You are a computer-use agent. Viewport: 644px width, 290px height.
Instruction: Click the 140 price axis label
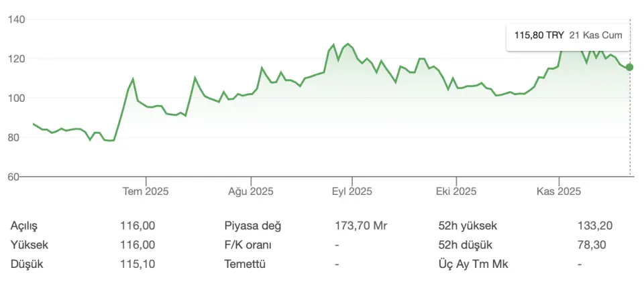click(16, 19)
